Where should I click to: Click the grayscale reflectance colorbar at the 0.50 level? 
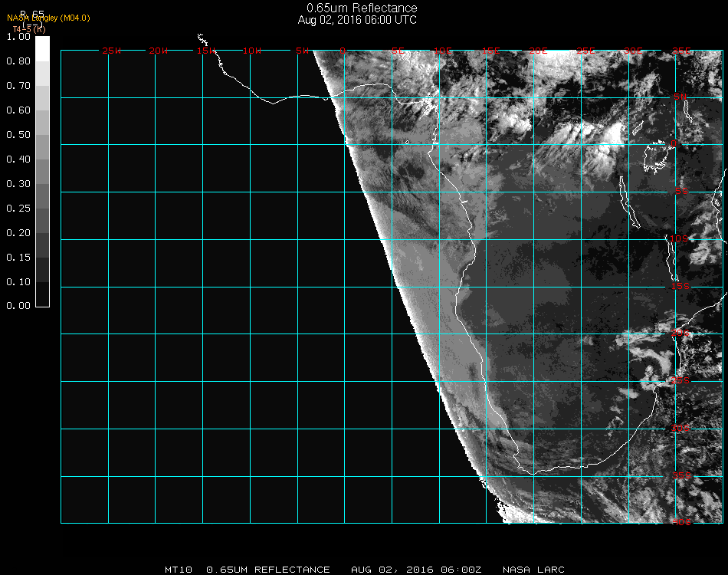click(x=42, y=135)
